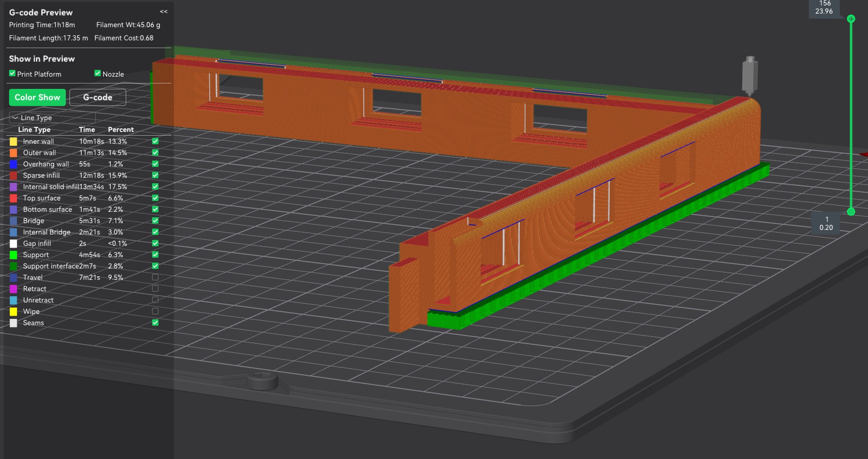Hide Outer wall lines in preview
Image resolution: width=868 pixels, height=459 pixels.
(155, 152)
